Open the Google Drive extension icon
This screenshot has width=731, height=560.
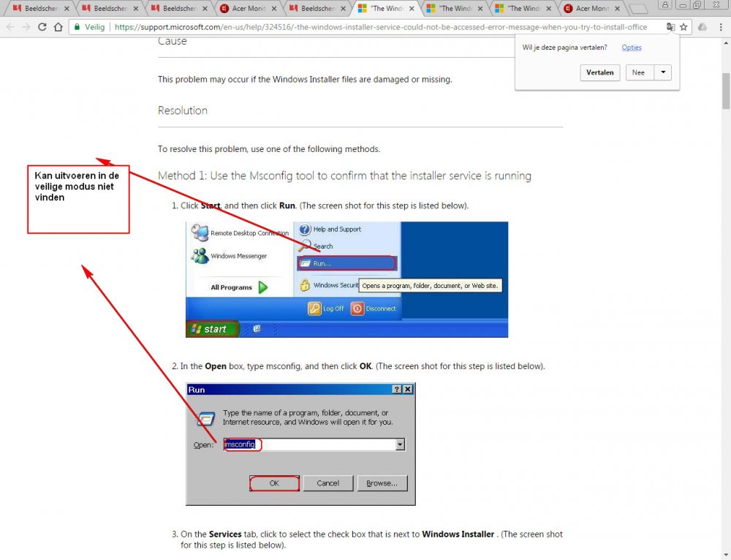(702, 27)
